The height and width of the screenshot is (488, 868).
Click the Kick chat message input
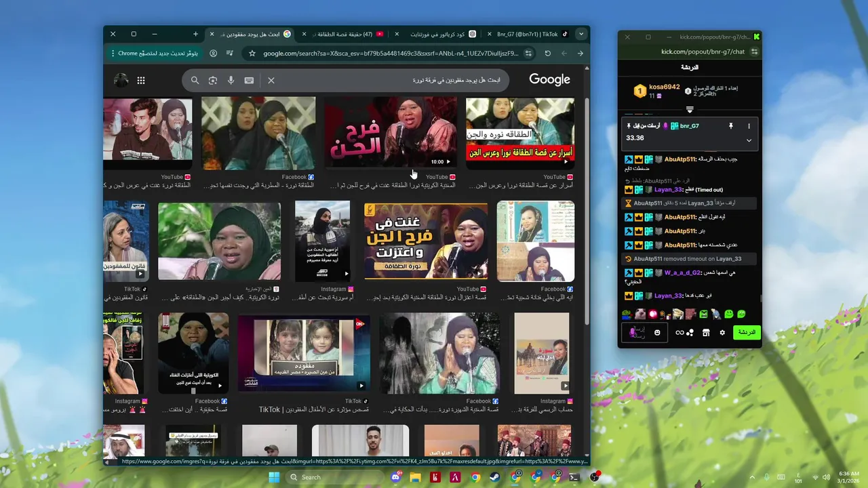(x=644, y=332)
